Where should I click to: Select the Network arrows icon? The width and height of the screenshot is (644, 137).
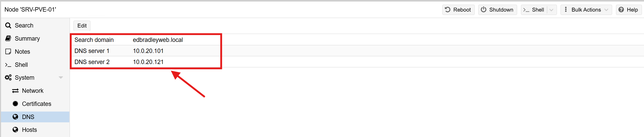tap(15, 91)
